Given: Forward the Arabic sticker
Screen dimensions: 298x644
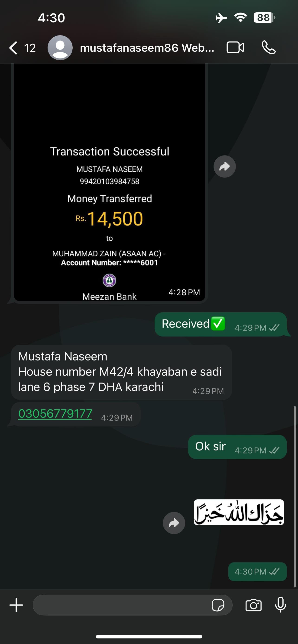Looking at the screenshot, I should tap(174, 523).
